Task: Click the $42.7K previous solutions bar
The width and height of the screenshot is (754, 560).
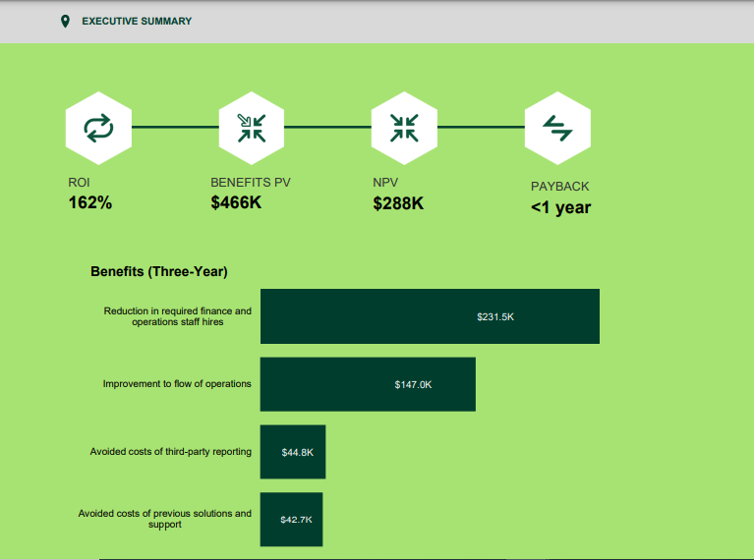Action: pos(291,519)
